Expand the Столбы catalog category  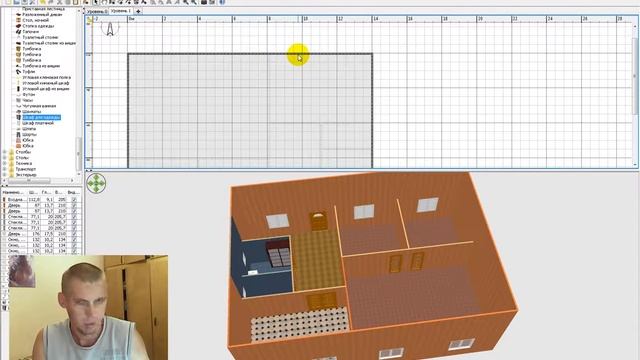click(x=4, y=152)
